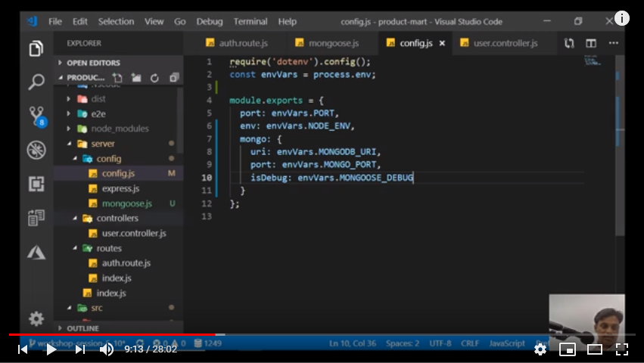This screenshot has height=363, width=644.
Task: Open the Debug view icon
Action: 36,150
